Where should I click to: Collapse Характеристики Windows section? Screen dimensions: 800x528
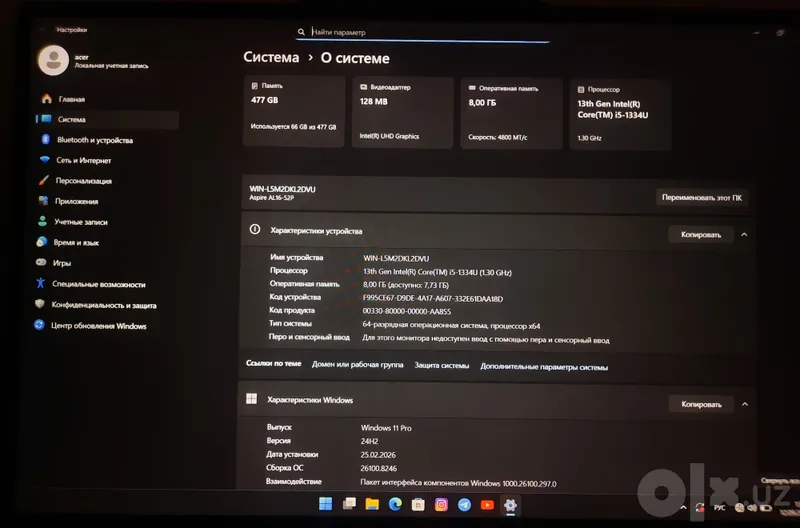point(744,404)
